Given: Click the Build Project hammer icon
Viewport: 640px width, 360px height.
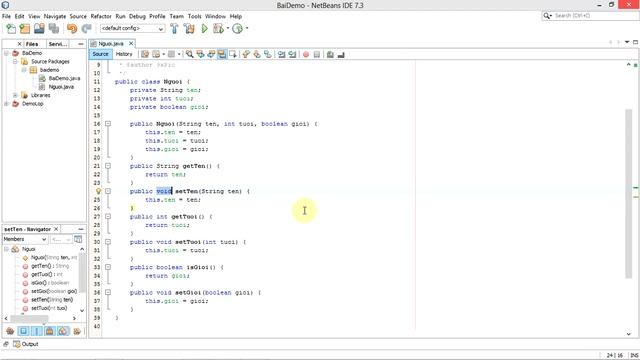Looking at the screenshot, I should (x=174, y=29).
